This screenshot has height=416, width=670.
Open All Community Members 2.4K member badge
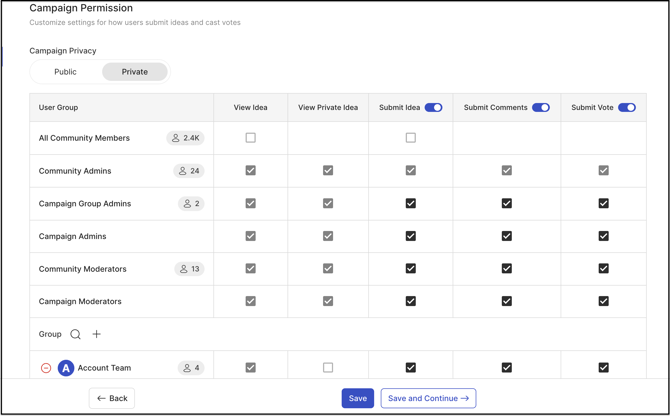click(x=185, y=138)
